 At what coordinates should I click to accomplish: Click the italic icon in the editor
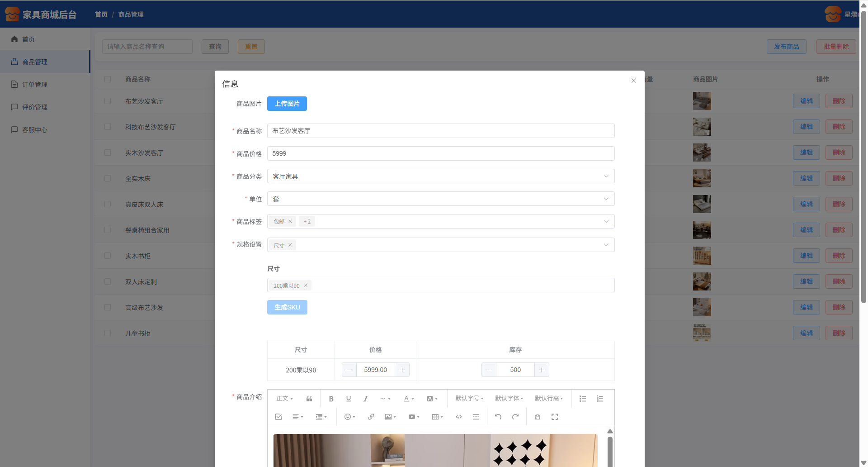[365, 399]
